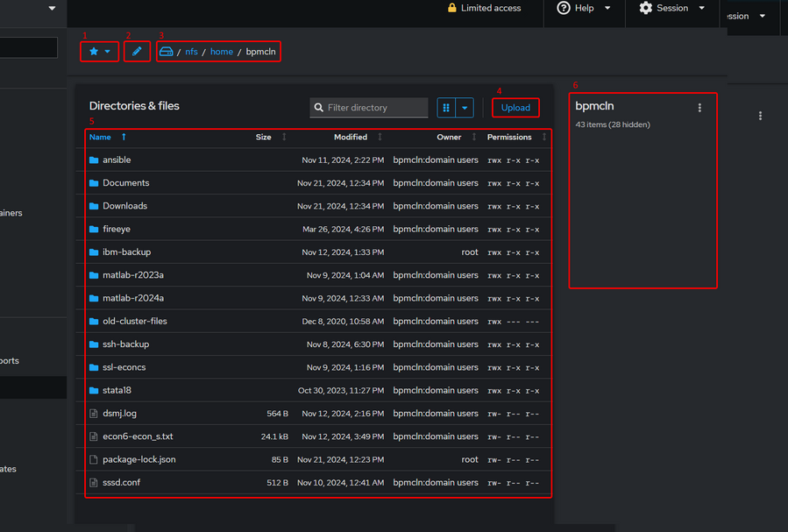Screen dimensions: 788x532
Task: Select the dsmj.log file icon
Action: (94, 414)
